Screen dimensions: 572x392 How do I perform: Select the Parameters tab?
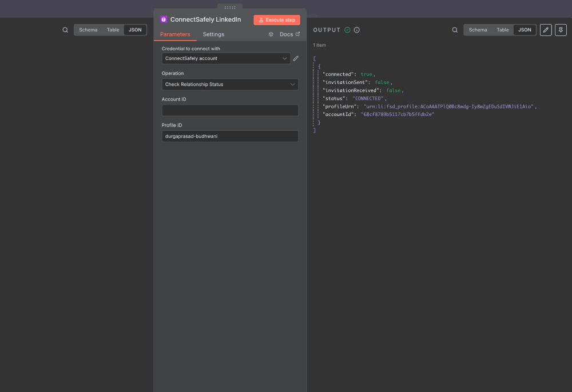click(x=175, y=34)
